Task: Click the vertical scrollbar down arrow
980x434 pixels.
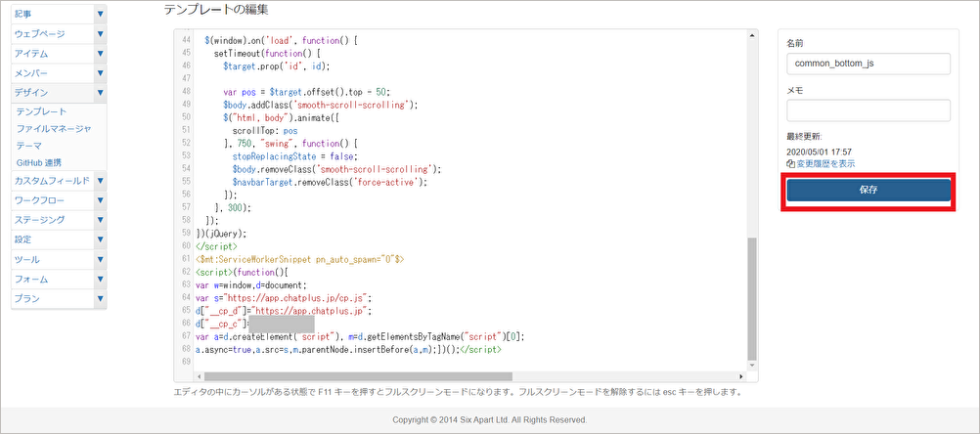Action: coord(752,366)
